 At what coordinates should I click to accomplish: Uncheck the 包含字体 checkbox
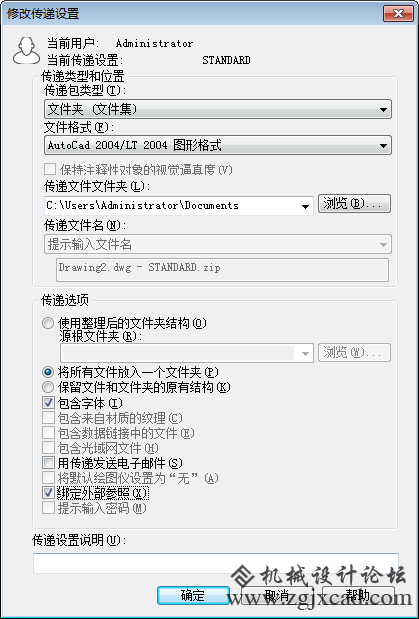[x=48, y=403]
